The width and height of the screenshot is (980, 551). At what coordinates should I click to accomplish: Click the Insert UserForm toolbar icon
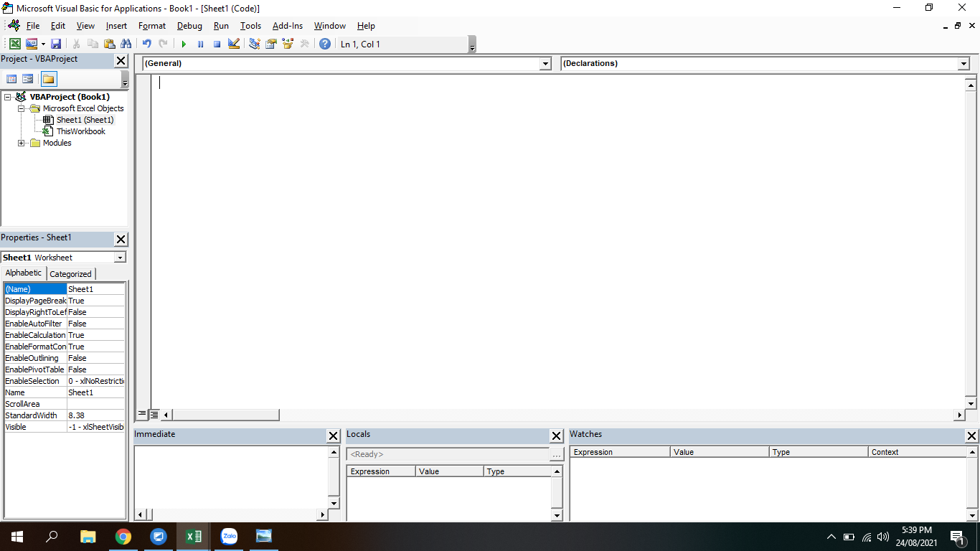click(x=31, y=44)
